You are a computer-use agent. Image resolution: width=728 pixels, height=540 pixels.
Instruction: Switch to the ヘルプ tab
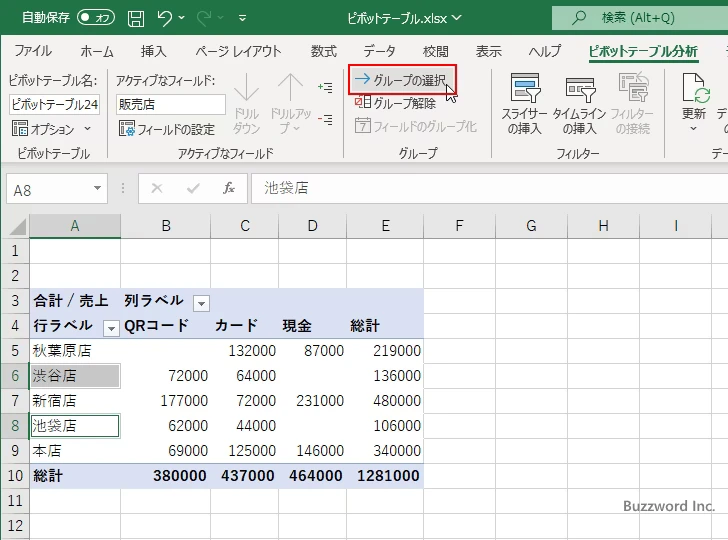545,51
